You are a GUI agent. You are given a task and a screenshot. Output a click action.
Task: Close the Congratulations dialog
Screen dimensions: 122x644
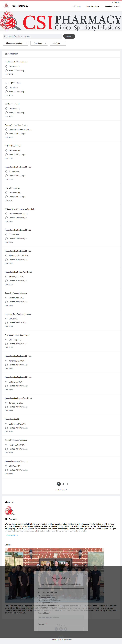point(85,574)
